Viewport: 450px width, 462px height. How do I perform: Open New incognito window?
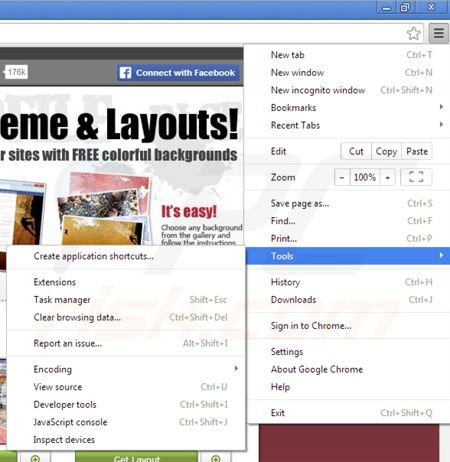coord(347,90)
